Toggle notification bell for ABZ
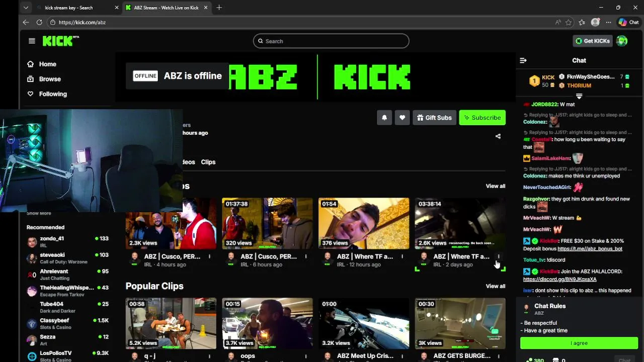 coord(384,118)
